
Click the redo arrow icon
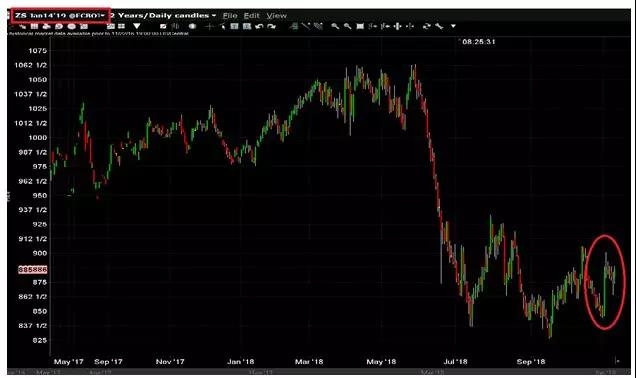pos(271,26)
